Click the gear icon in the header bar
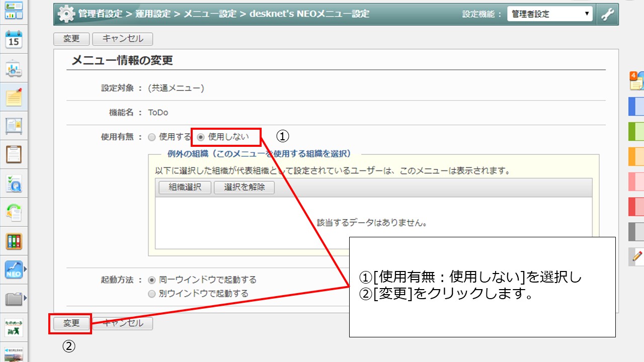 pos(66,14)
